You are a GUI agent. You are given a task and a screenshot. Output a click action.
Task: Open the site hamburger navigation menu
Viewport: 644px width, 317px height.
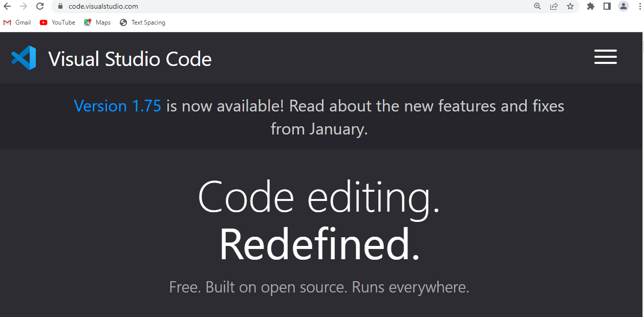[605, 57]
